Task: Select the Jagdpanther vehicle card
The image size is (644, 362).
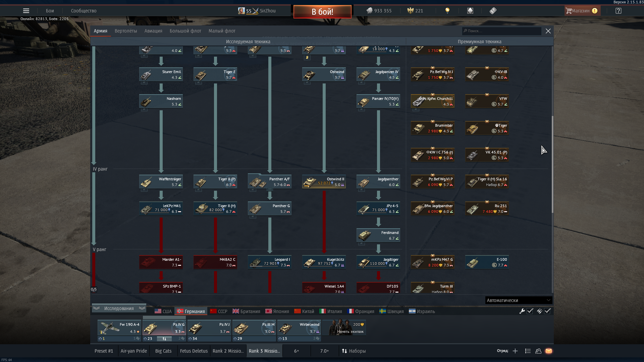Action: tap(378, 182)
